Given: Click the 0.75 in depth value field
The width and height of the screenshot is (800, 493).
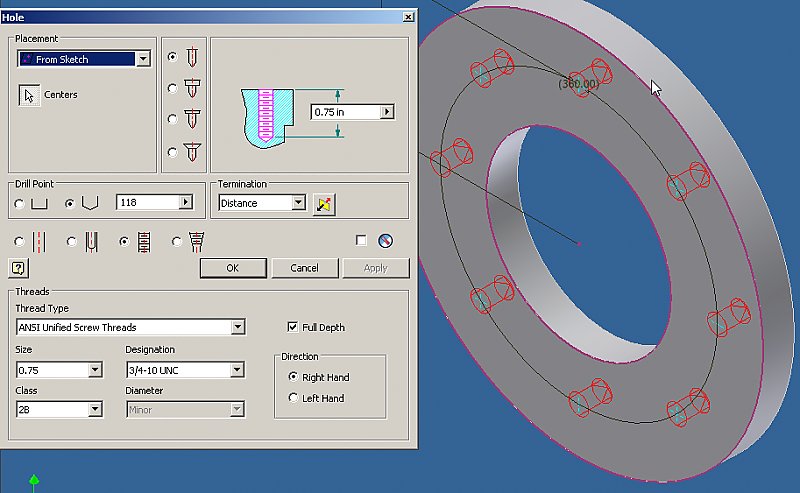Looking at the screenshot, I should coord(346,112).
